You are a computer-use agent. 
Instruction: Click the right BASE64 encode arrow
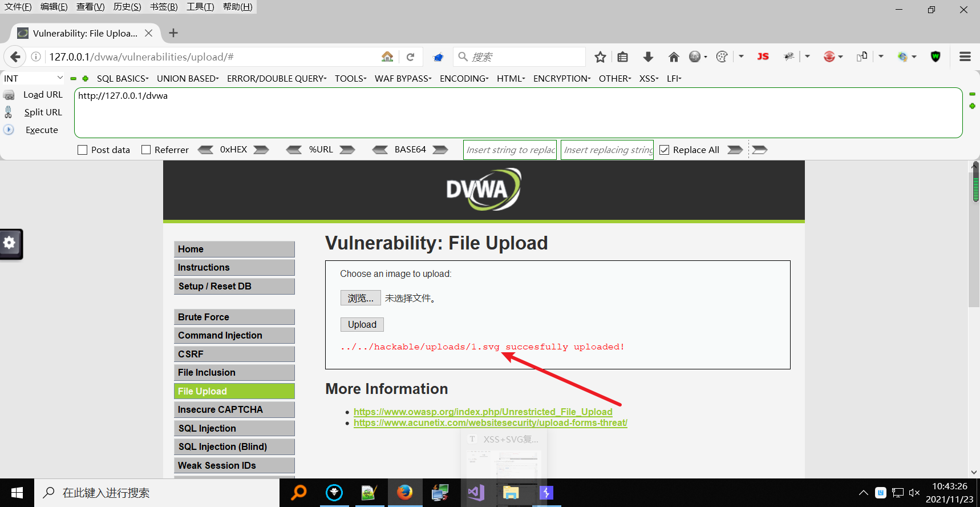click(440, 150)
